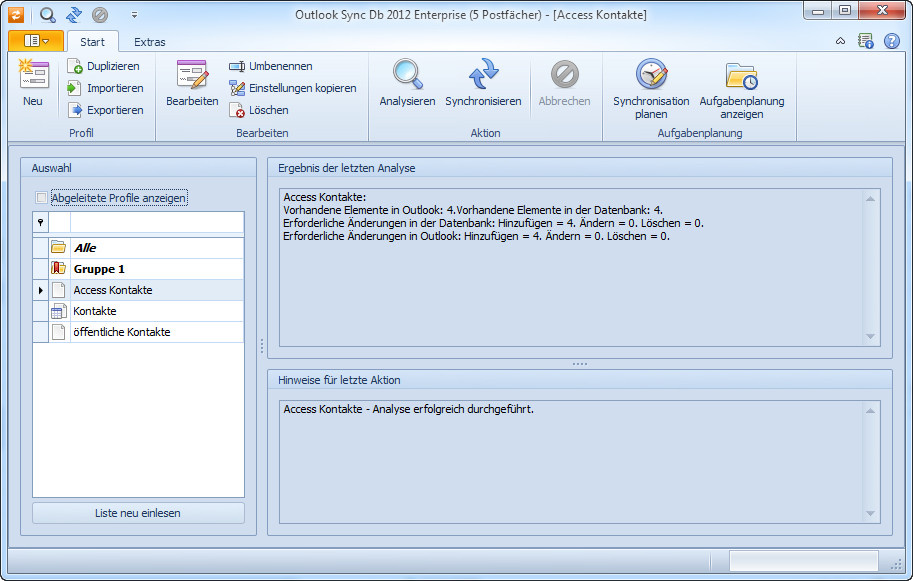
Task: Select Gruppe 1 in the list
Action: click(x=139, y=269)
